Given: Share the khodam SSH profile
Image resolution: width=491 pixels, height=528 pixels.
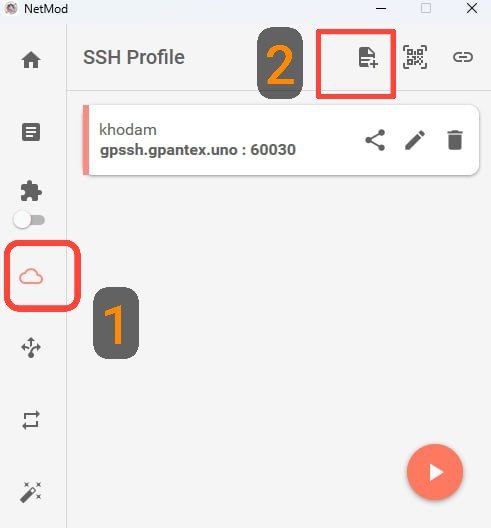Looking at the screenshot, I should 375,140.
